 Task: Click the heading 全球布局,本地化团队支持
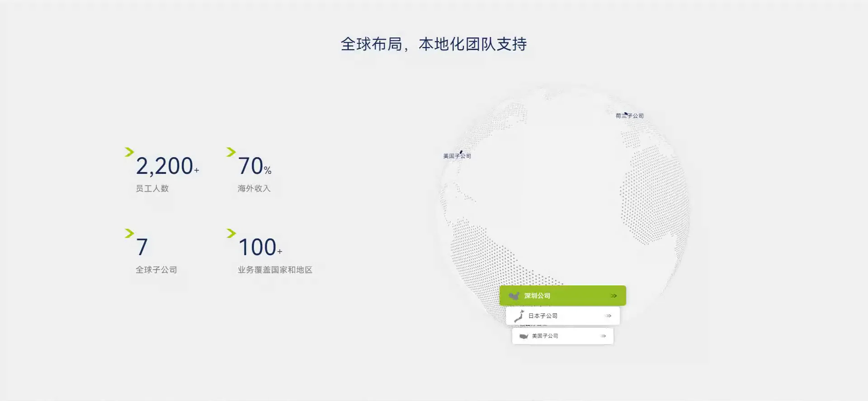click(434, 44)
